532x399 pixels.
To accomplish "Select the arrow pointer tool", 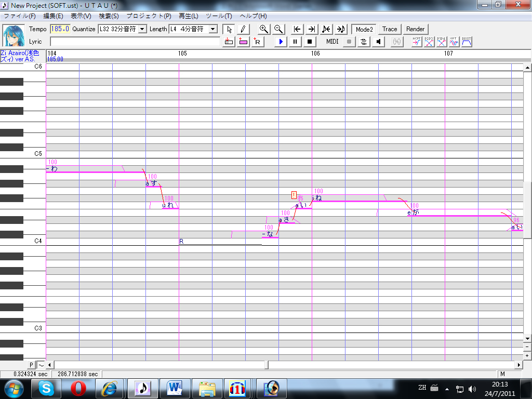I will (229, 29).
